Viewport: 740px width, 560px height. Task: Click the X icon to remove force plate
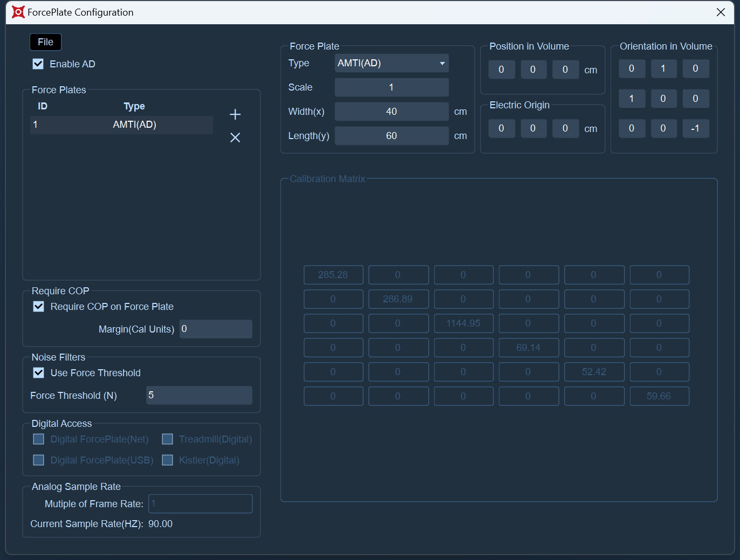pos(235,137)
